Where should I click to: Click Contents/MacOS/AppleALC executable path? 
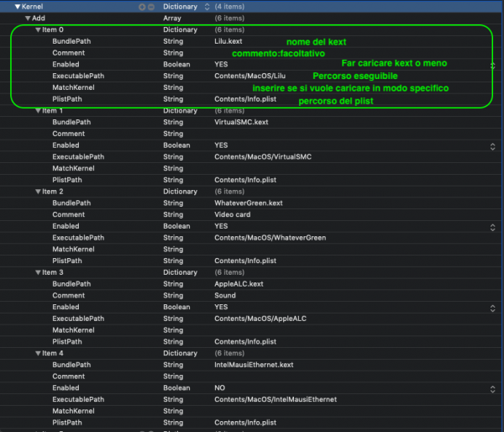(x=260, y=319)
